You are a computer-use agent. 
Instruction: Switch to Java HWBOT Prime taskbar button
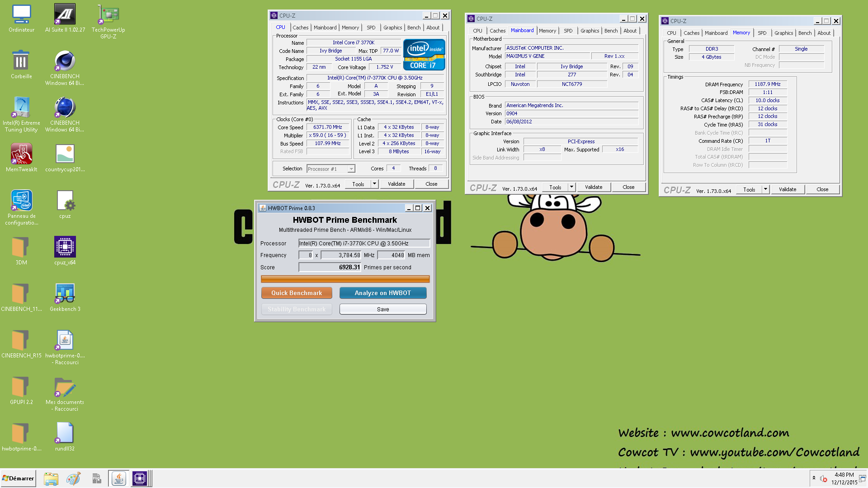(x=118, y=479)
